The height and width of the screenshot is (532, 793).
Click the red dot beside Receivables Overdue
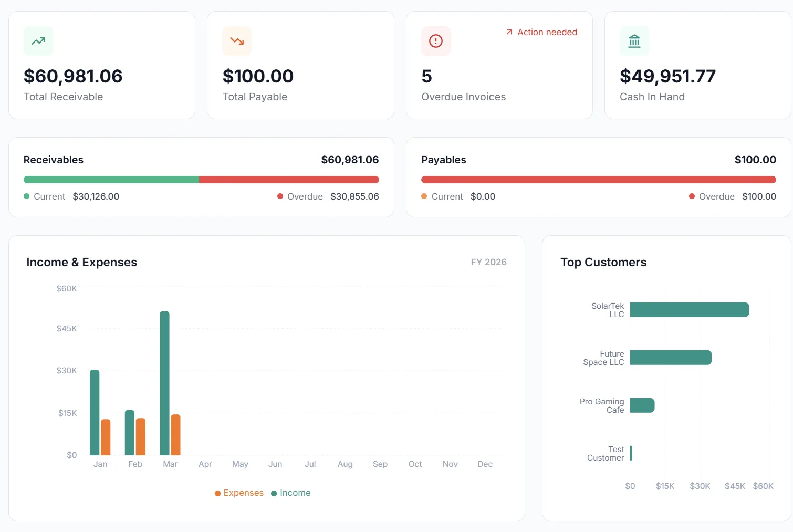click(x=280, y=196)
